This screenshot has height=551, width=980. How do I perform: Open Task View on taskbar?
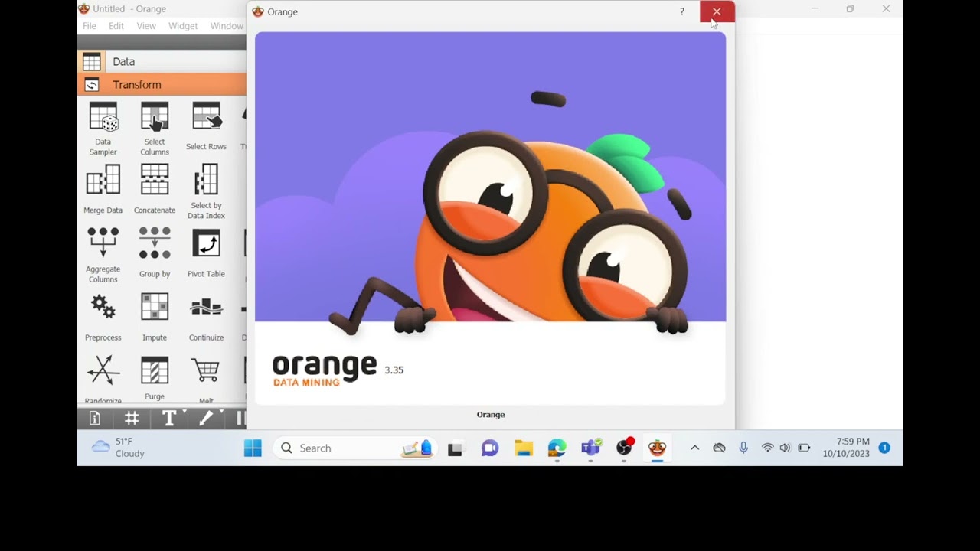point(456,448)
